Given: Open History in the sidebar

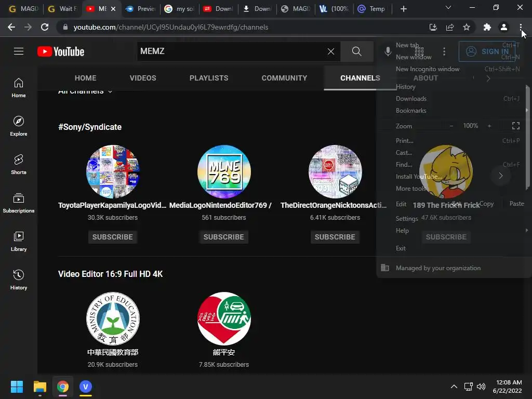Looking at the screenshot, I should point(19,280).
